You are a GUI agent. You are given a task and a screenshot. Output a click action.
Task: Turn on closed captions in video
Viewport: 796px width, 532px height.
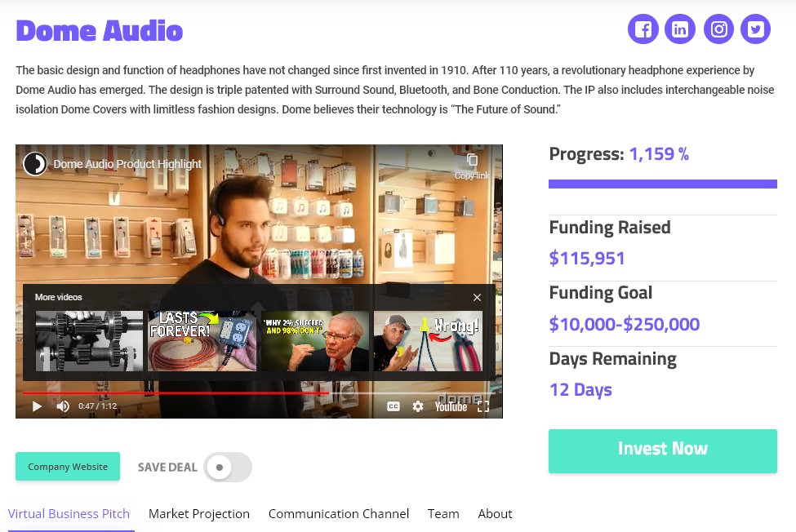click(394, 406)
